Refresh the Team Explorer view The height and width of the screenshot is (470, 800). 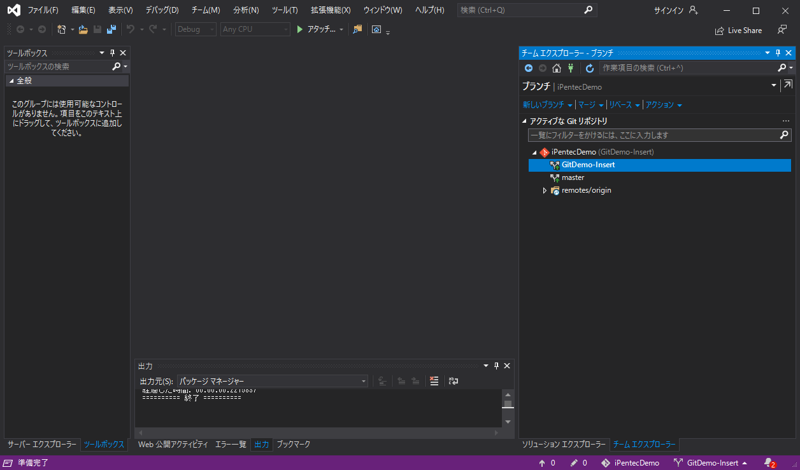[589, 68]
